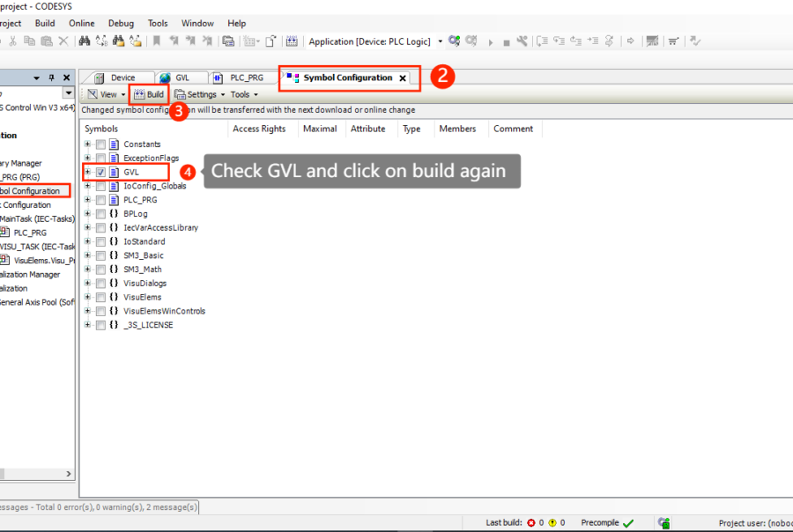This screenshot has height=532, width=793.
Task: Click the Paste icon in the toolbar
Action: [x=47, y=41]
